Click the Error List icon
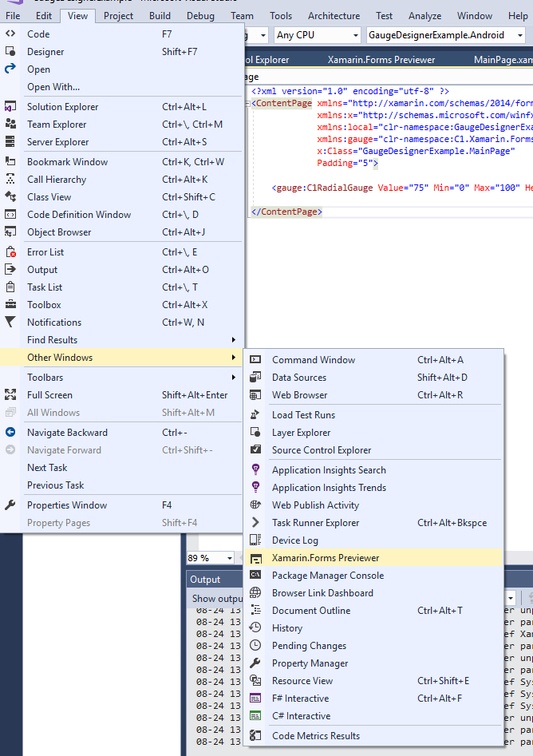This screenshot has height=756, width=533. (10, 251)
